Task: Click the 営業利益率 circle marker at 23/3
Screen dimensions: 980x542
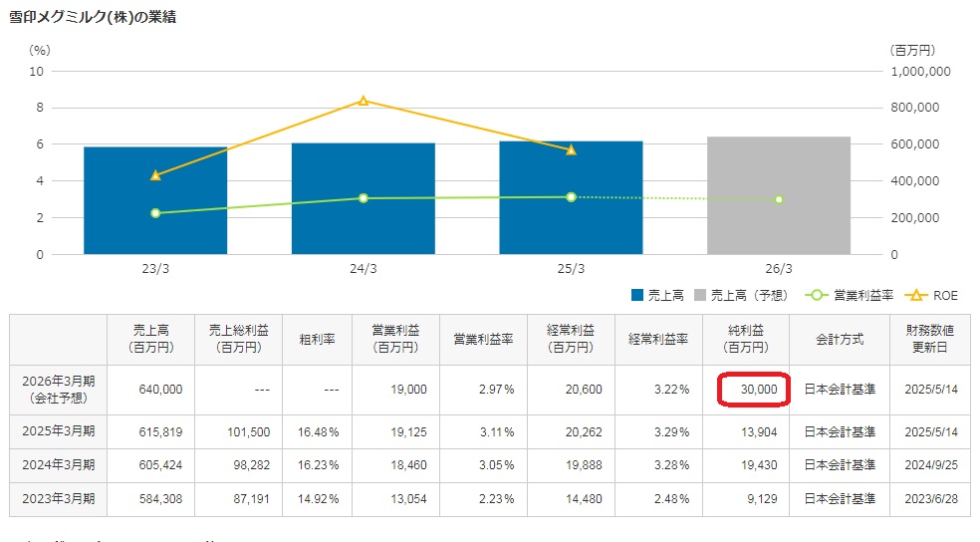Action: click(x=155, y=213)
